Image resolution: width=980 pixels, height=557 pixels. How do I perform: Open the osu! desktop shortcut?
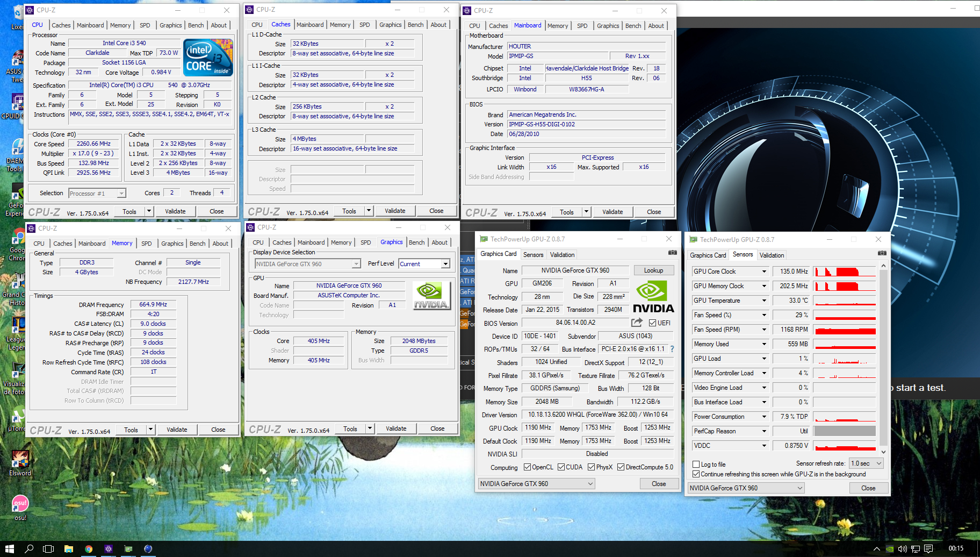point(20,508)
